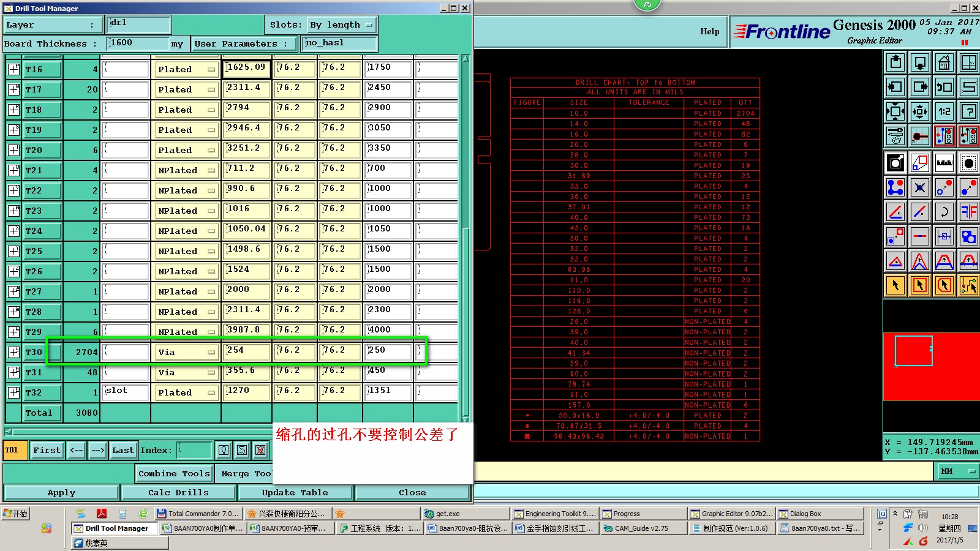Click the User Parameters no_hasl field
980x551 pixels.
point(341,43)
